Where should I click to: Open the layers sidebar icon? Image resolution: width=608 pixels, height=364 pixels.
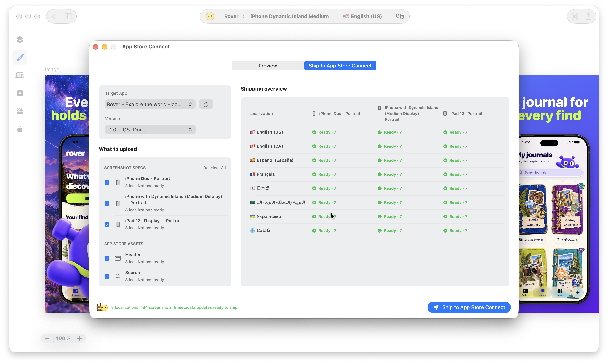pos(20,39)
